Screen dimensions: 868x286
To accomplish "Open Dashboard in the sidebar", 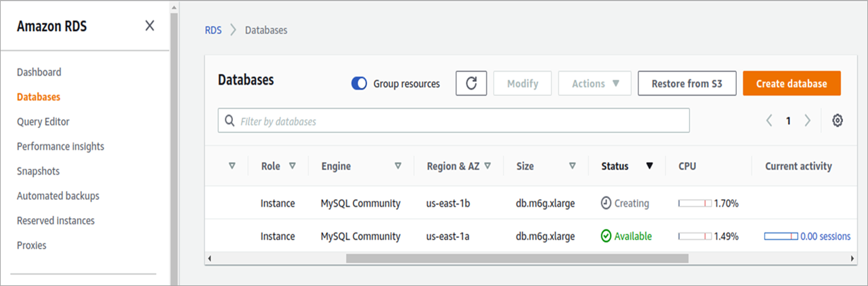I will point(39,72).
